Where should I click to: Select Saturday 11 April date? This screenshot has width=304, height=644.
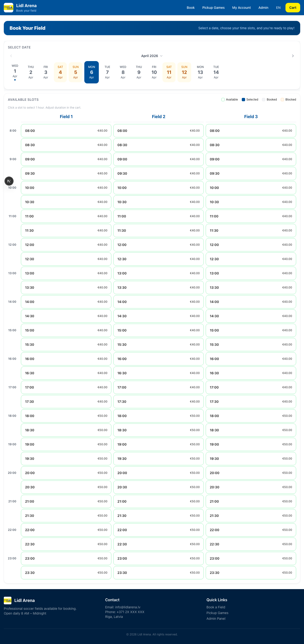coord(169,72)
